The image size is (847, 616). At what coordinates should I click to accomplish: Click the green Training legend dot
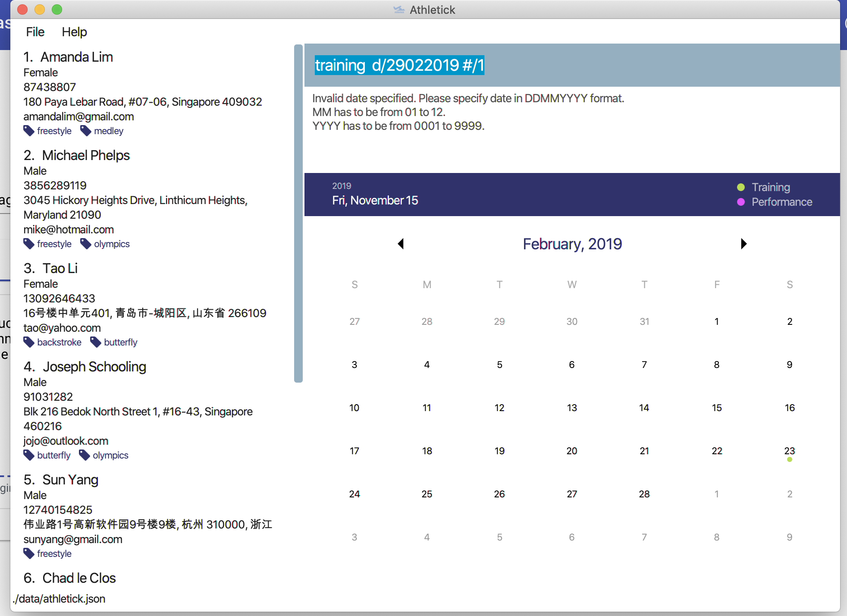[x=741, y=187]
